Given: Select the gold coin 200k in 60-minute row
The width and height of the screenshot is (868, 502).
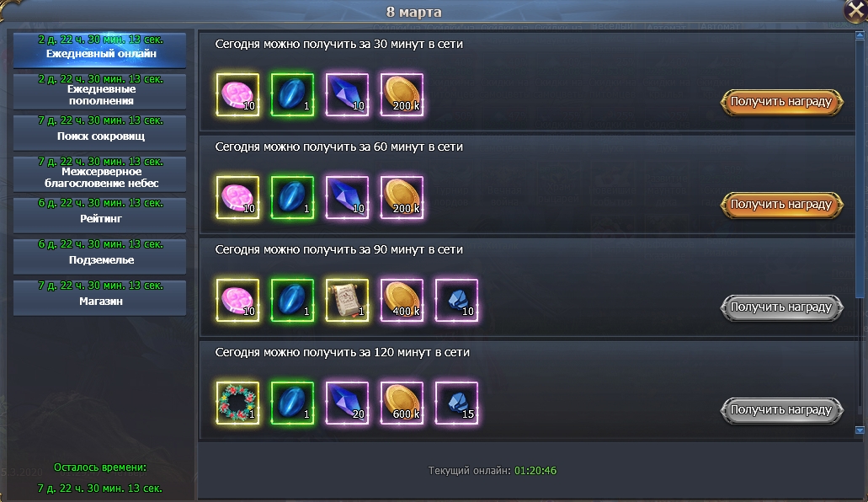Looking at the screenshot, I should [402, 198].
